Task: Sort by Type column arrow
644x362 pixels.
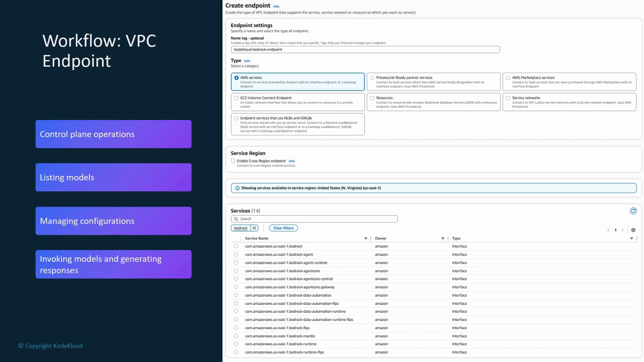Action: (x=632, y=239)
